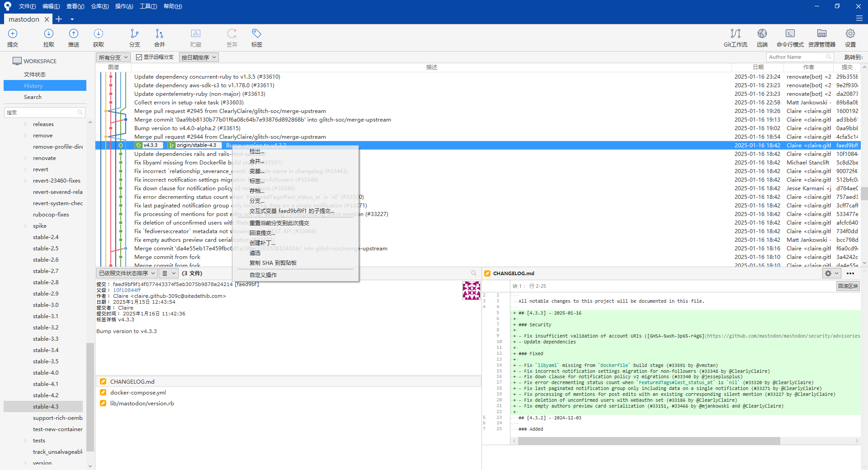Open the list view mode dropdown

pos(169,273)
